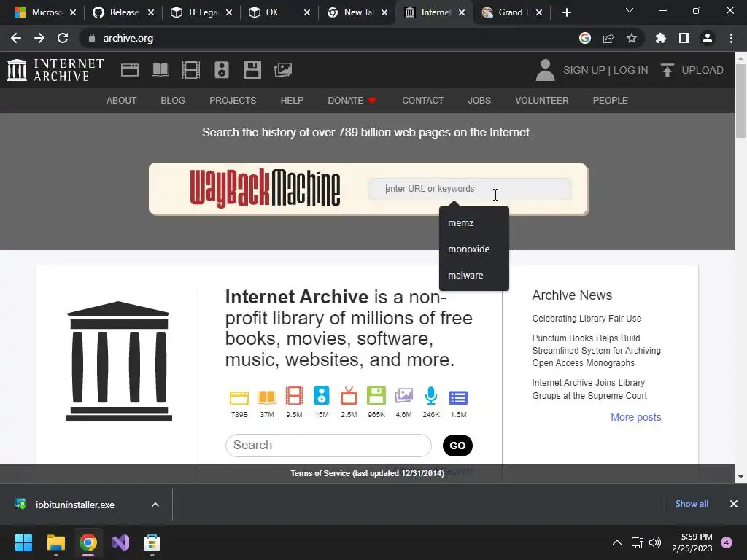747x560 pixels.
Task: Read Celebrating Library Fair Use post
Action: tap(587, 319)
